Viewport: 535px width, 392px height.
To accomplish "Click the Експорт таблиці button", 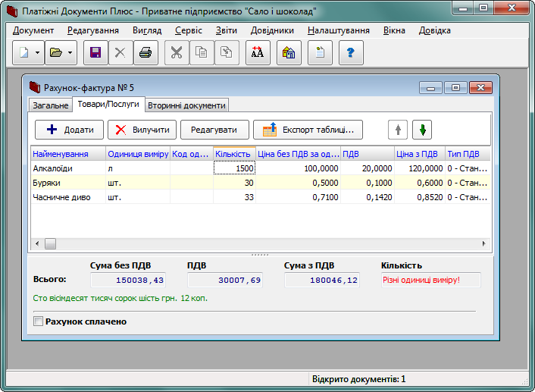I will (x=308, y=130).
